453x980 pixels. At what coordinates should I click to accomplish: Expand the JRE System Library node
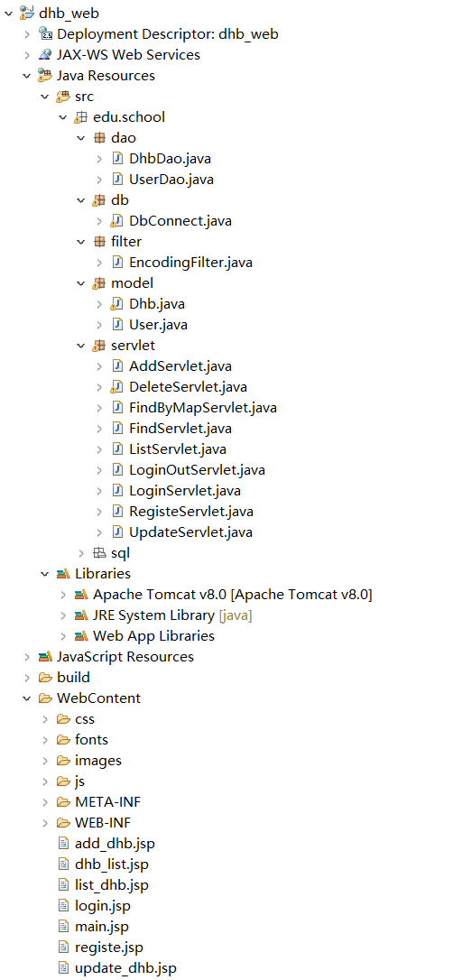coord(63,615)
